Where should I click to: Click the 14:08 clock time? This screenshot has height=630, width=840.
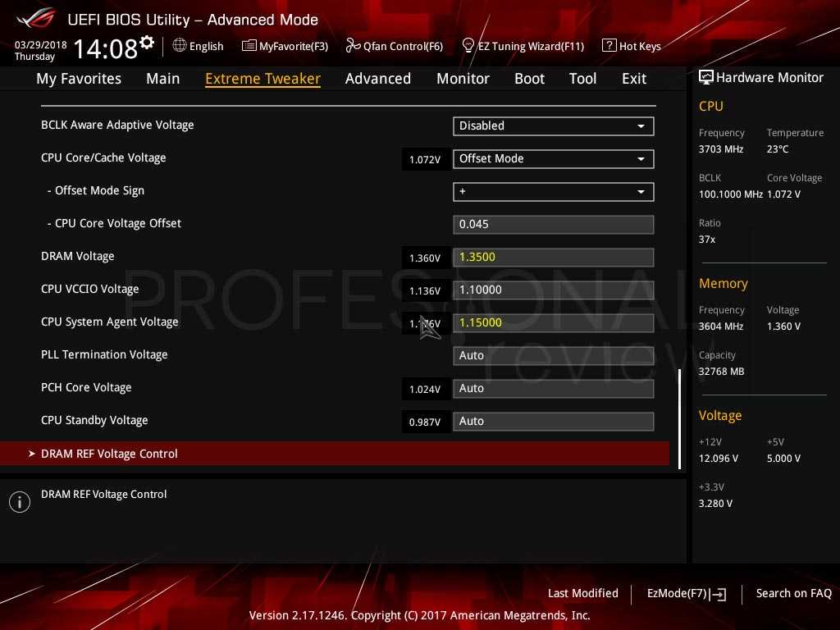105,48
